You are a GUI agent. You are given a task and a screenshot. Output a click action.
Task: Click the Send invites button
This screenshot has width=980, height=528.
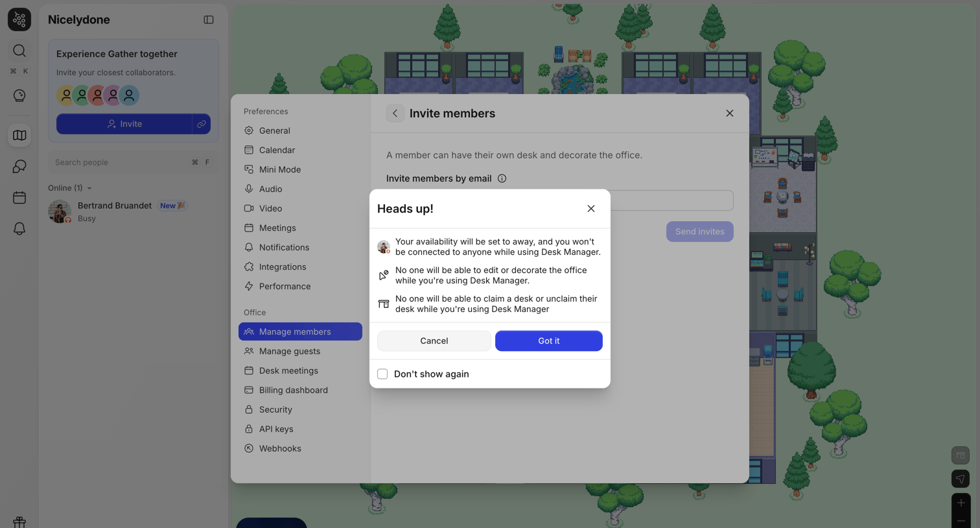[700, 232]
